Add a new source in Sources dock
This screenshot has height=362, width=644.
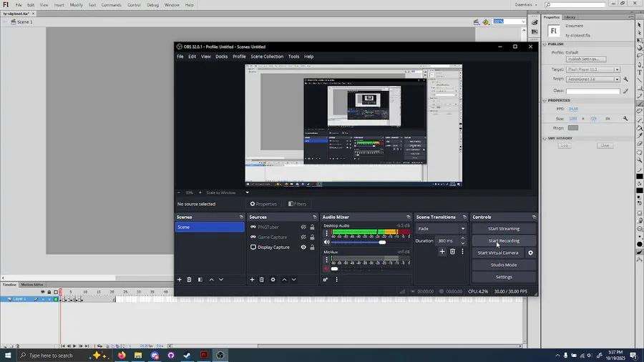(x=252, y=280)
